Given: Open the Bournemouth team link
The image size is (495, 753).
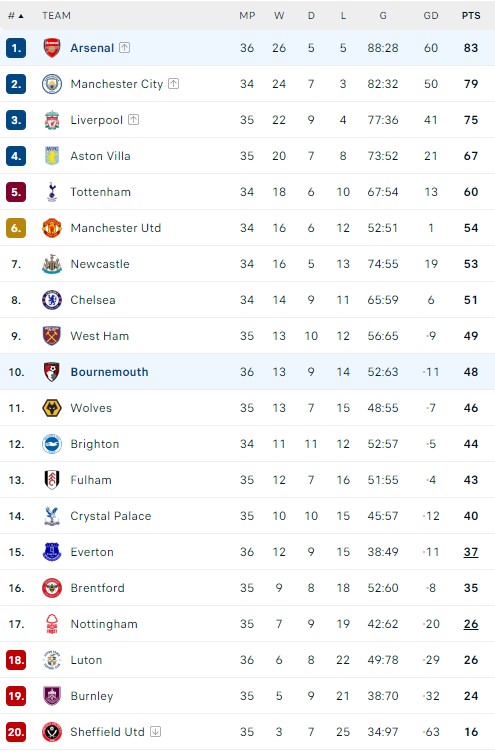Looking at the screenshot, I should coord(109,372).
